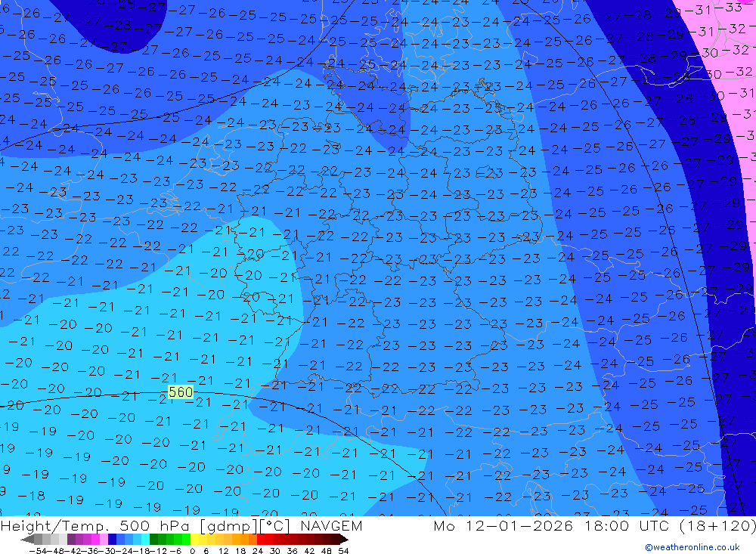
Task: Click the 12 tick label on the color scale
Action: click(x=224, y=551)
